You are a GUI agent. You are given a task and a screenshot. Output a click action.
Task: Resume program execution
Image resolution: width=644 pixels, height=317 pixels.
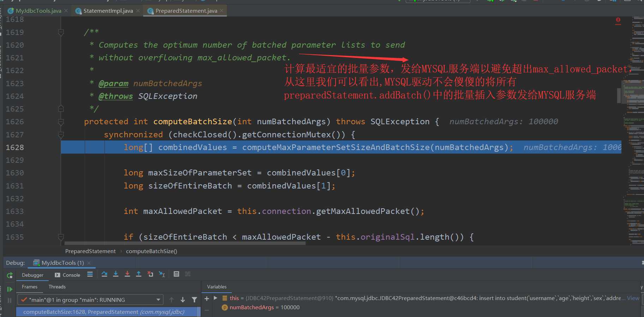tap(10, 289)
